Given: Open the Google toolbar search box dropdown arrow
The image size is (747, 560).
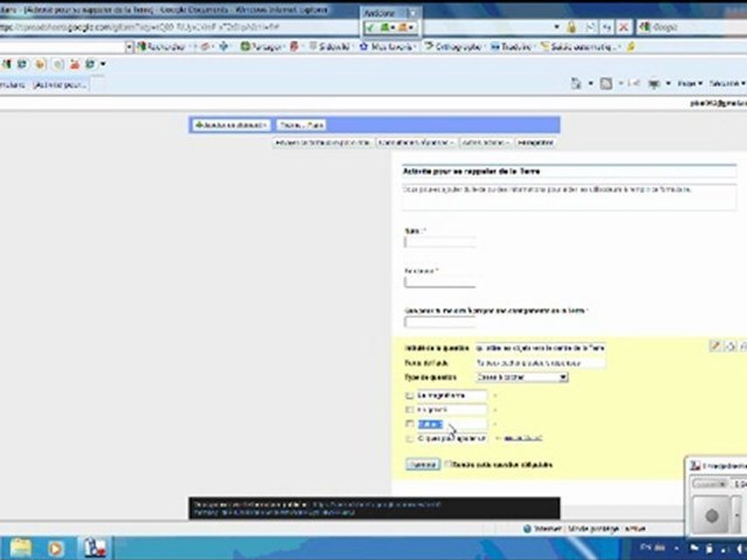Looking at the screenshot, I should [x=128, y=47].
